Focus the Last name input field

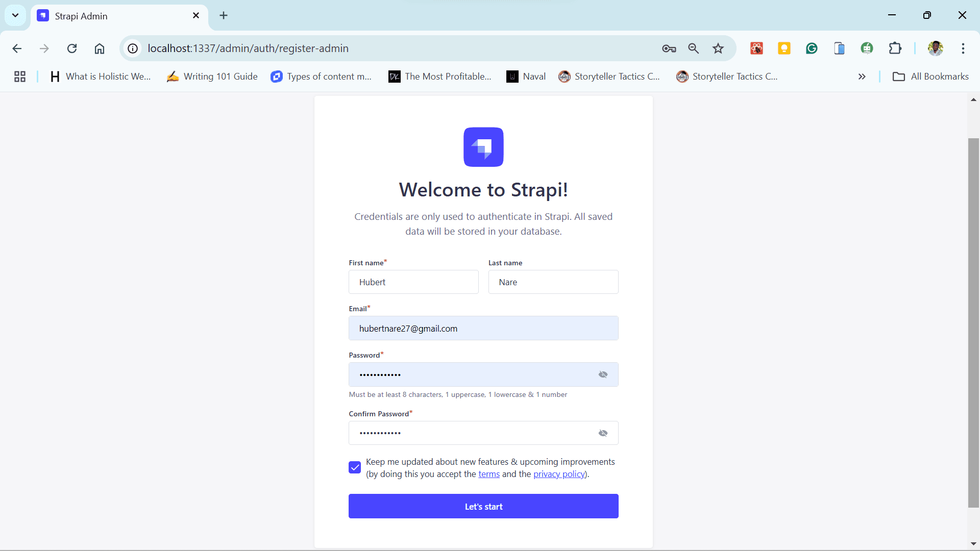tap(553, 282)
